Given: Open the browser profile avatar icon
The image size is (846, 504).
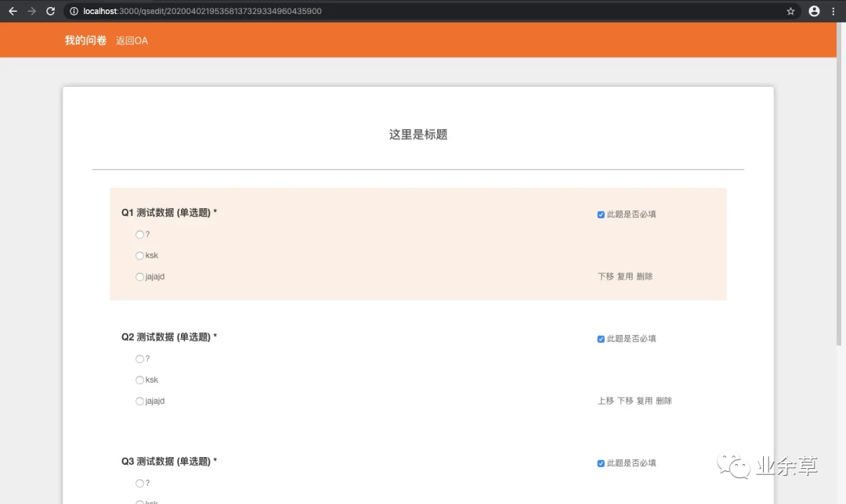Looking at the screenshot, I should pyautogui.click(x=814, y=11).
